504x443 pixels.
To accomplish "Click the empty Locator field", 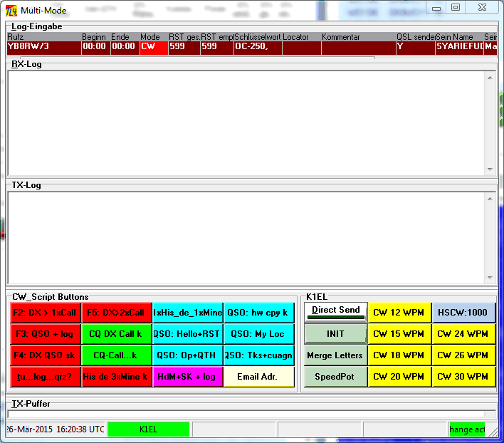I will coord(302,48).
